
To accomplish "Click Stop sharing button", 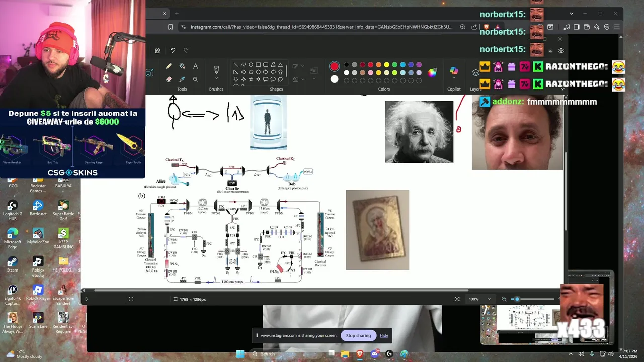I will (358, 335).
